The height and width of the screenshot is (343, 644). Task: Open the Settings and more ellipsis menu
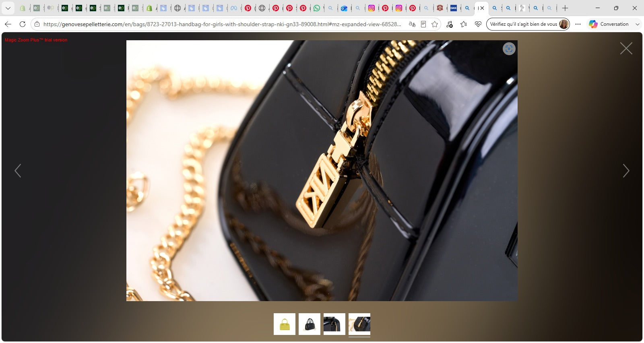578,24
